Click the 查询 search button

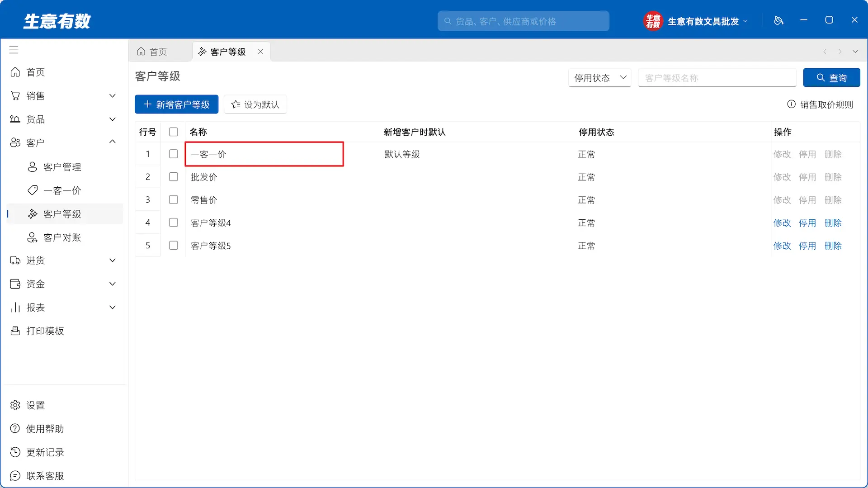tap(831, 78)
